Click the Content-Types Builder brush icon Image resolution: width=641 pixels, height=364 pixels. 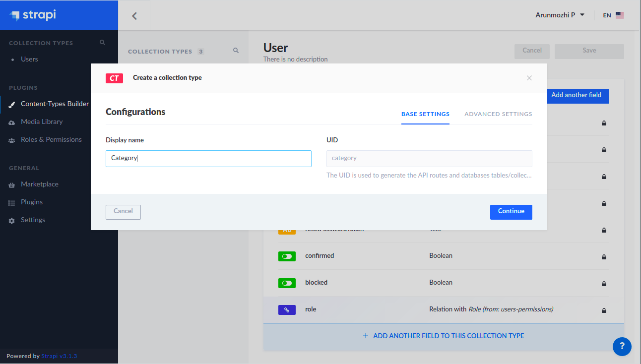click(12, 104)
